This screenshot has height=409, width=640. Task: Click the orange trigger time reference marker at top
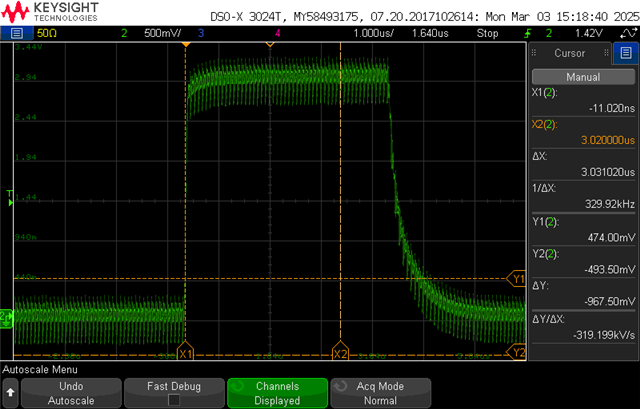(x=186, y=44)
